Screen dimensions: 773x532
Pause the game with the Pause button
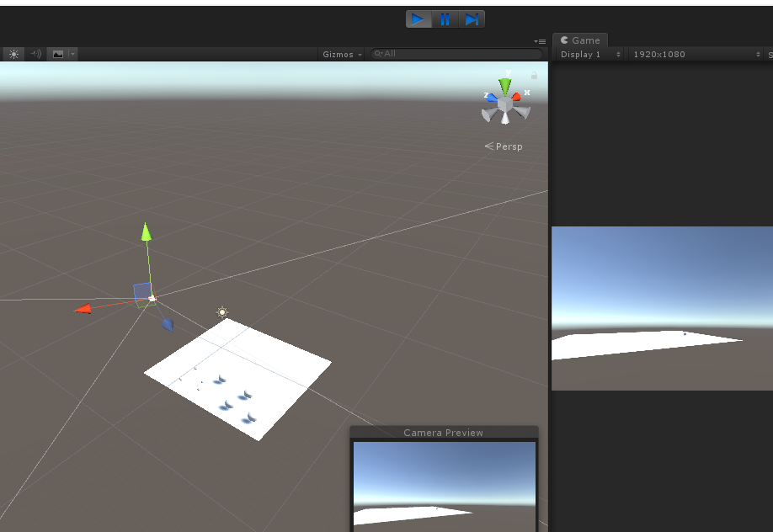point(445,19)
